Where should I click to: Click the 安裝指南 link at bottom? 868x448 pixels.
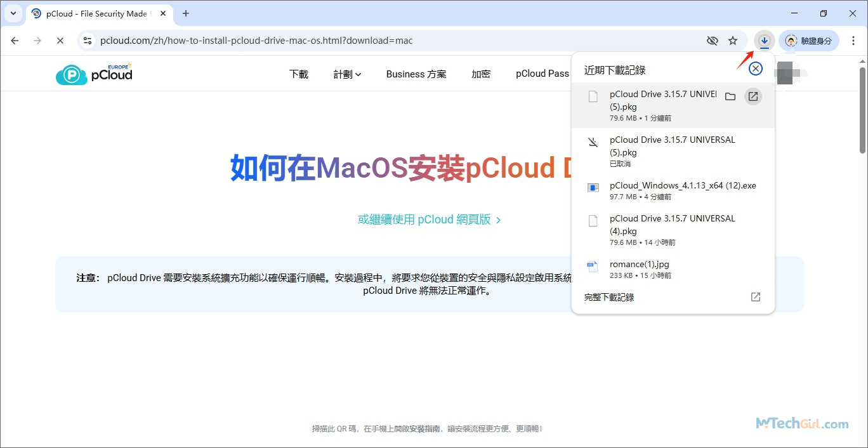click(424, 429)
